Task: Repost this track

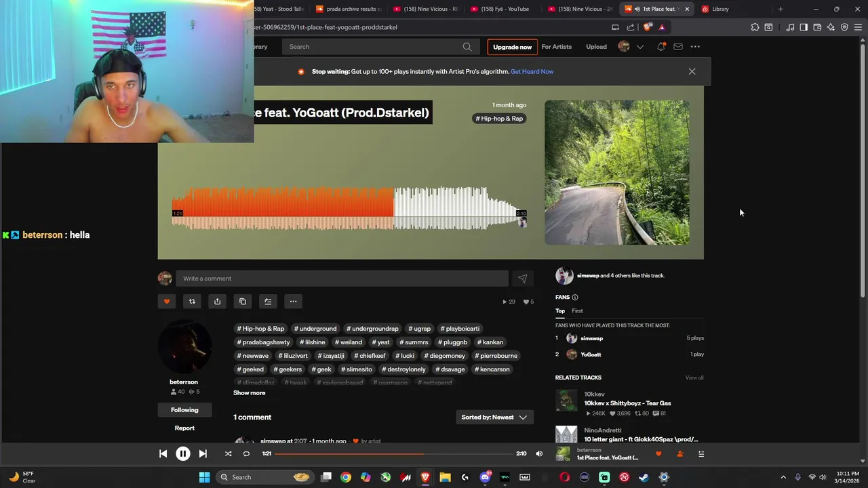Action: [x=192, y=302]
